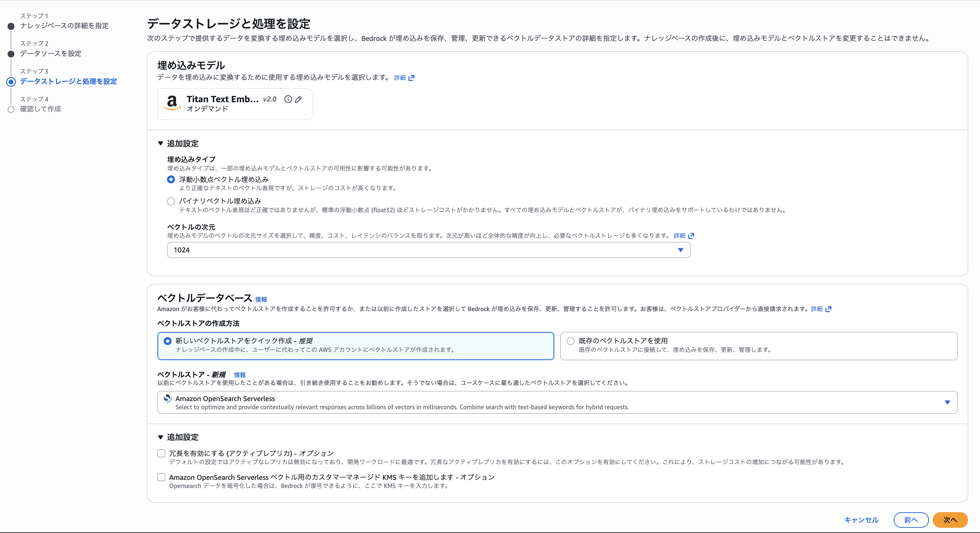
Task: Click the pencil edit icon next to the embedding model
Action: tap(298, 99)
